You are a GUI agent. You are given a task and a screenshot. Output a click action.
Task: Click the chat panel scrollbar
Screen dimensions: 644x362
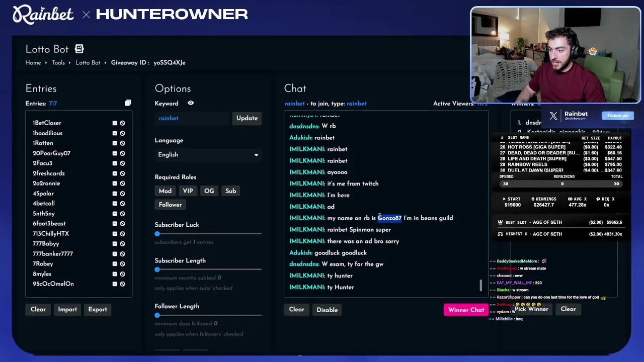(480, 285)
